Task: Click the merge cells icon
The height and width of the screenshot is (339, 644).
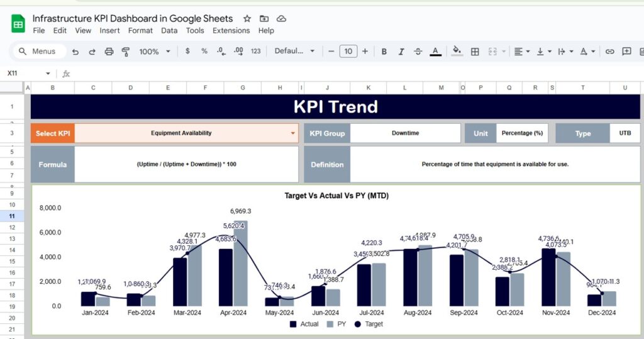Action: 492,52
